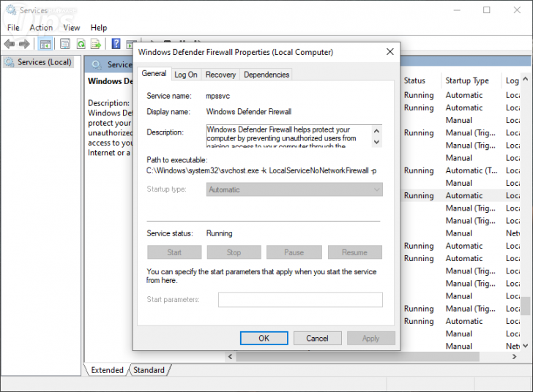Click the Stop service button
Image resolution: width=533 pixels, height=392 pixels.
click(234, 252)
